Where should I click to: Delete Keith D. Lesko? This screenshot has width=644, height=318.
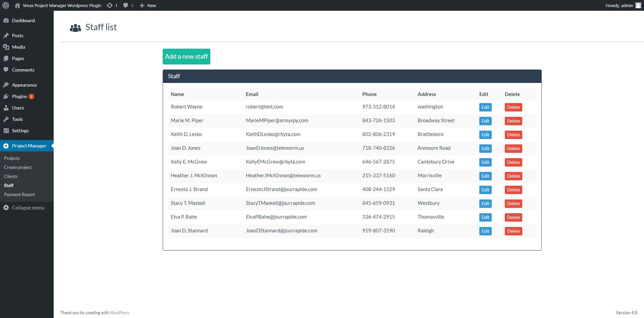[x=514, y=135]
